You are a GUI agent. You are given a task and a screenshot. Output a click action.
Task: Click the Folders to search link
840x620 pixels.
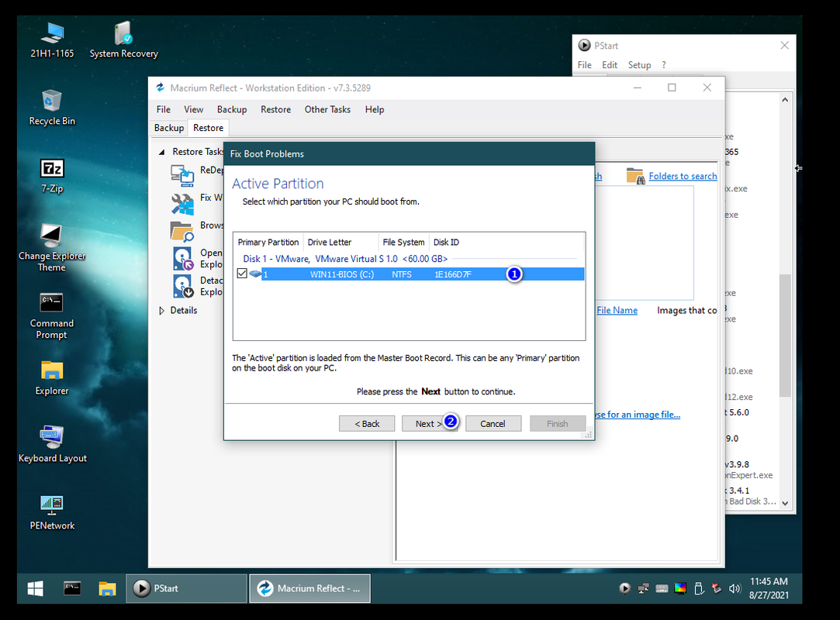(x=683, y=176)
